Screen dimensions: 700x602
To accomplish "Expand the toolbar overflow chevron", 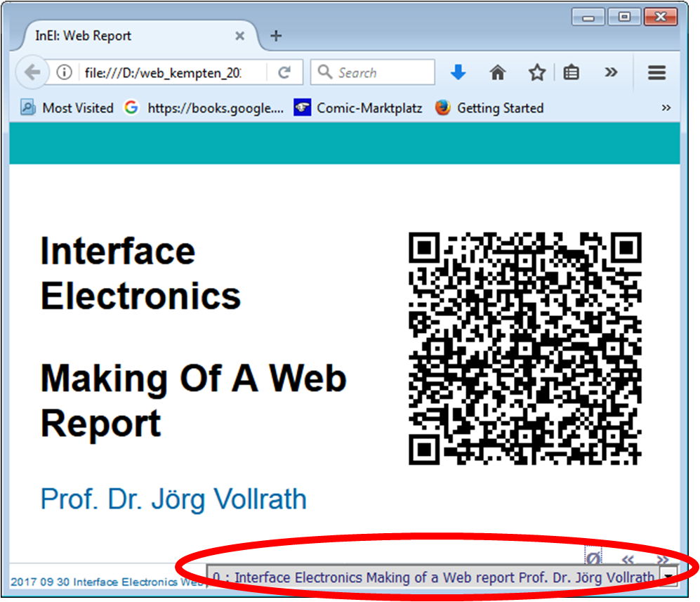I will pyautogui.click(x=611, y=72).
